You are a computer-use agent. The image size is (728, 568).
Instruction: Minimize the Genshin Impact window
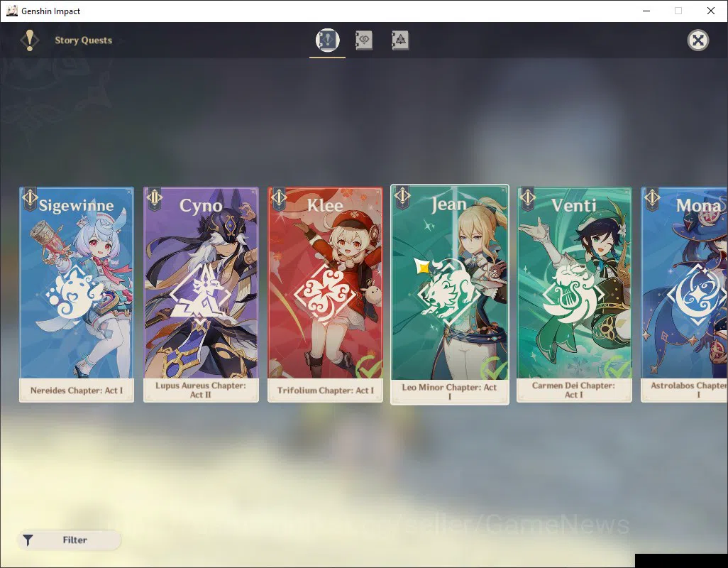(x=646, y=11)
